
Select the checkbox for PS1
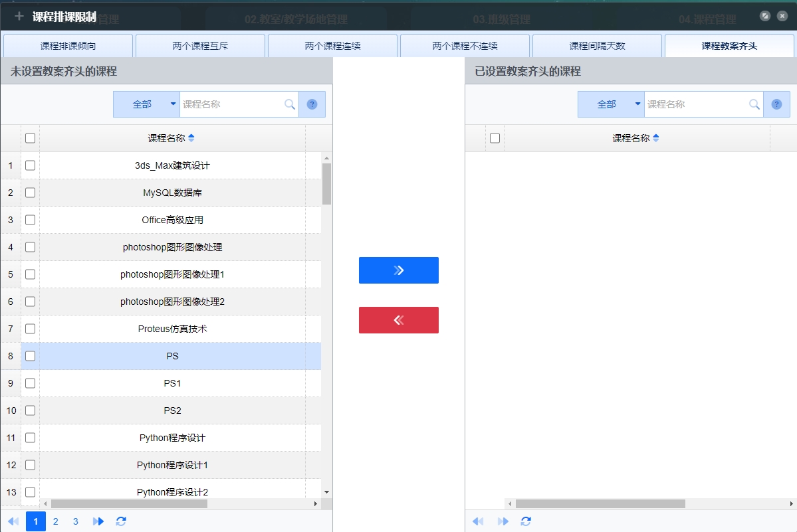coord(30,383)
